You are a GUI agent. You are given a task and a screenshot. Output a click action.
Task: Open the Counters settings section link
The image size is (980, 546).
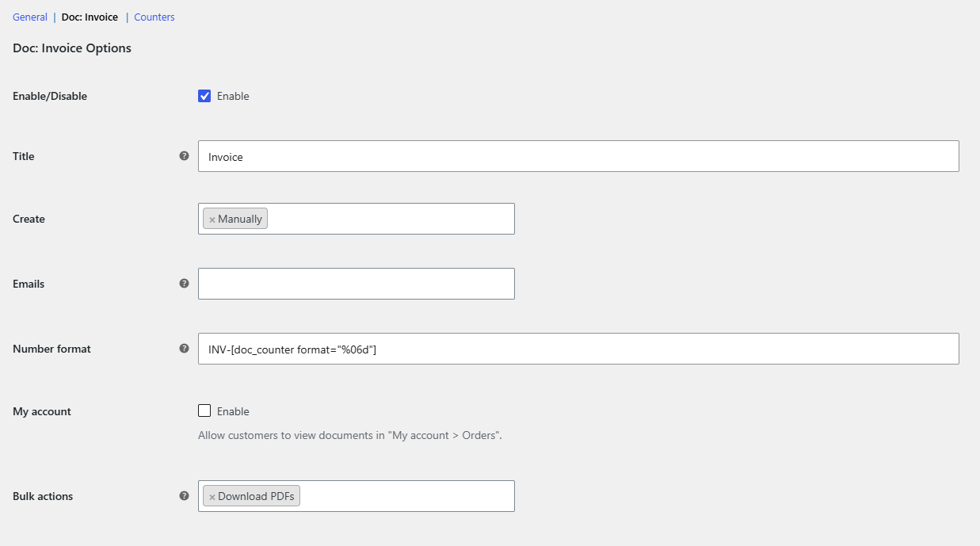[154, 17]
